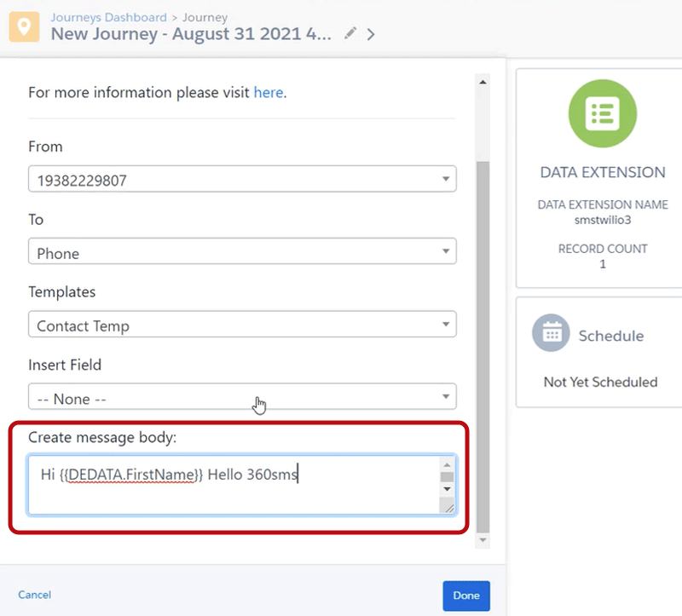The image size is (682, 616).
Task: Click the form panel vertical scrollbar thumb
Action: point(483,341)
